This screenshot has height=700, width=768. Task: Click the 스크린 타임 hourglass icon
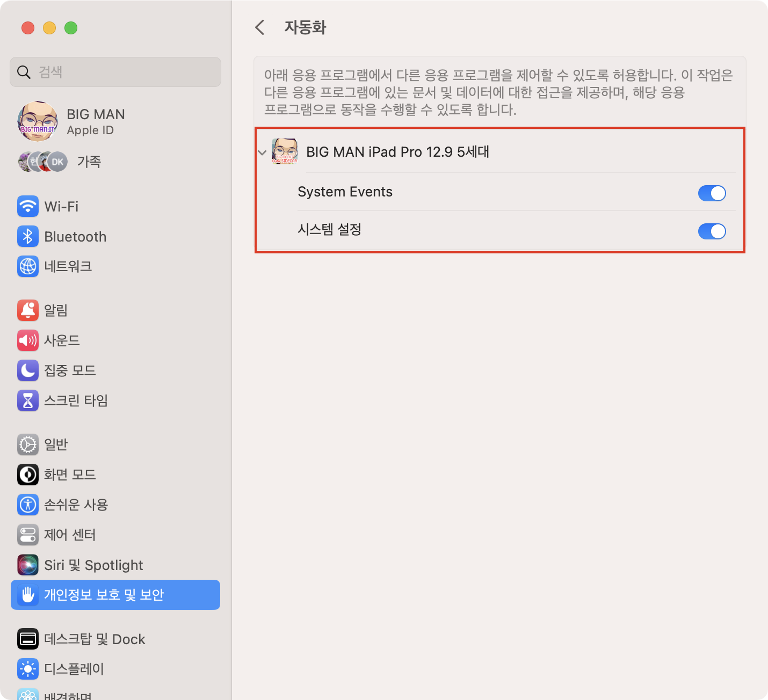click(28, 400)
